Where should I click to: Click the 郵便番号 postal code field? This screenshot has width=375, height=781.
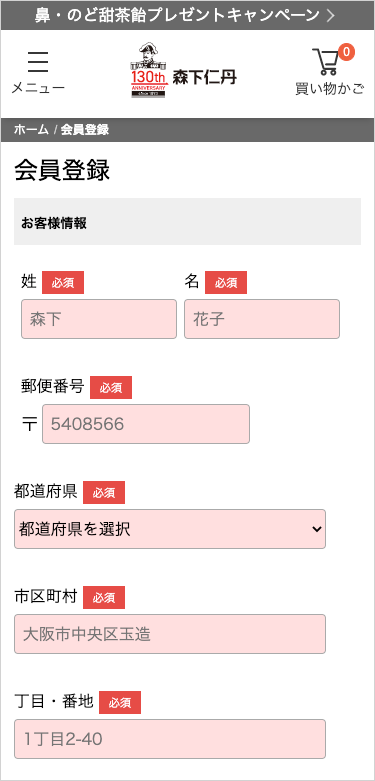tap(146, 424)
